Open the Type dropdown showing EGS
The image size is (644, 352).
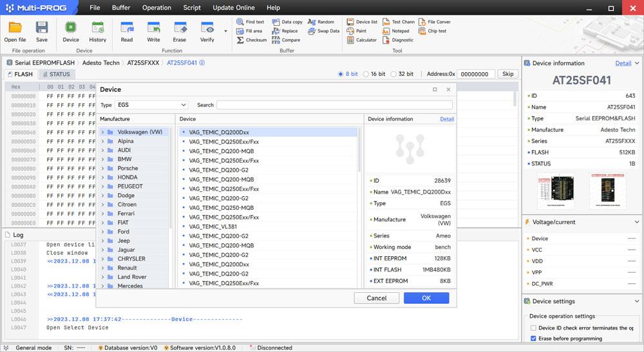(152, 105)
